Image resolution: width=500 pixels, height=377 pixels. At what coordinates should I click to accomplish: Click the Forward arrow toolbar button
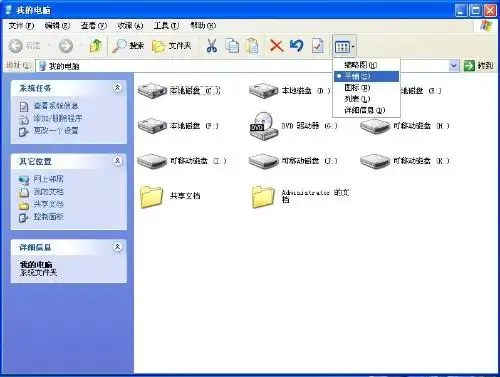coord(66,46)
